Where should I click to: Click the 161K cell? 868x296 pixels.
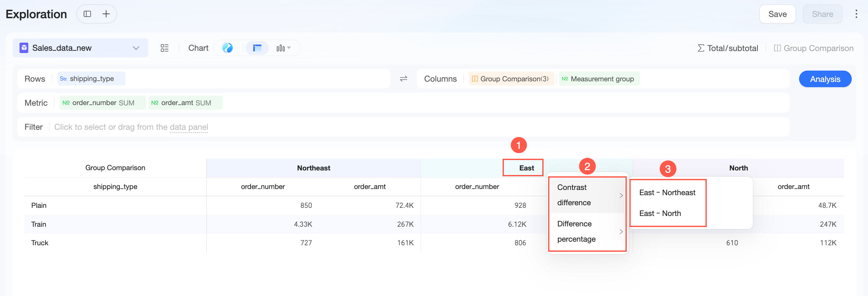tap(405, 243)
